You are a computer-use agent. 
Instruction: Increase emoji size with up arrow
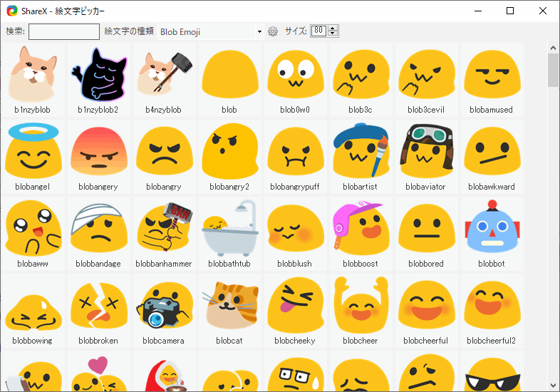click(333, 29)
